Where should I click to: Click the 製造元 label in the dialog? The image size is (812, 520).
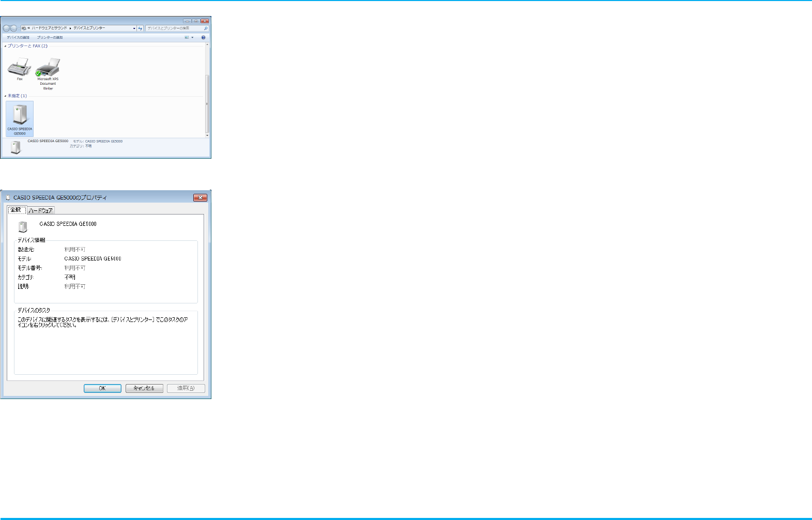[x=26, y=250]
